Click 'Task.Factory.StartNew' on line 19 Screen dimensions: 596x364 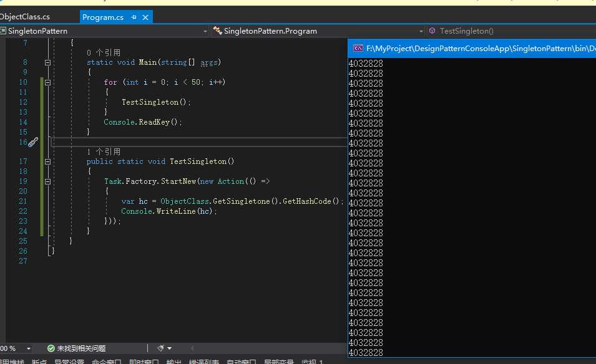150,181
